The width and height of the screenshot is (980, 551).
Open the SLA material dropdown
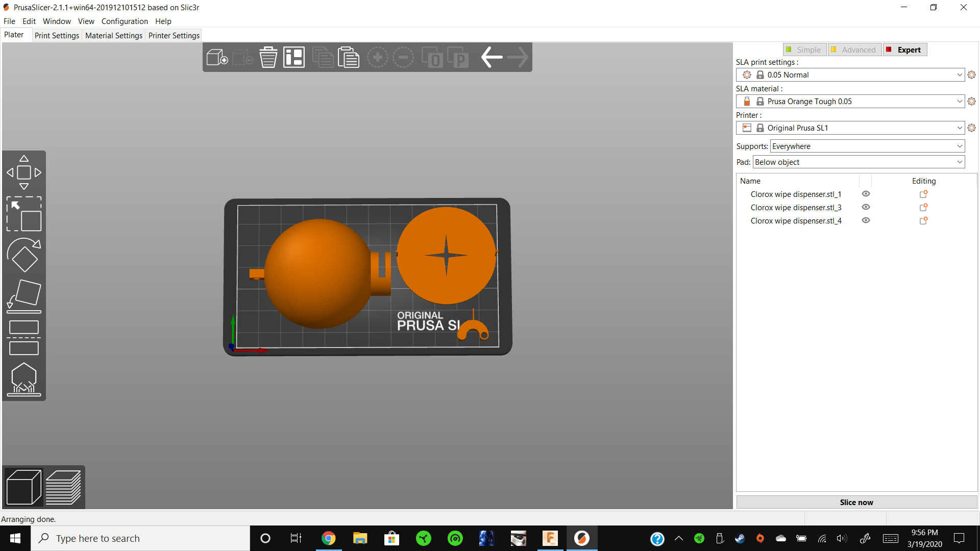[x=850, y=102]
